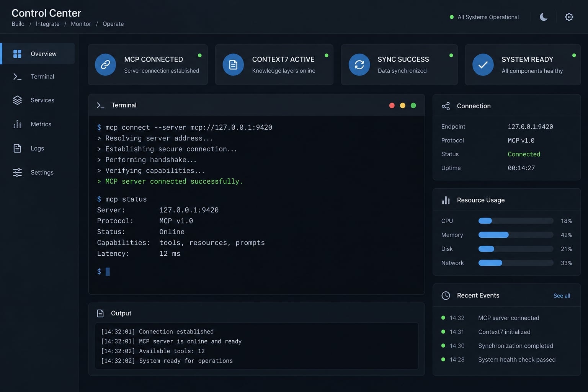This screenshot has width=588, height=392.
Task: Click green dot beside All Systems Operational
Action: 451,17
